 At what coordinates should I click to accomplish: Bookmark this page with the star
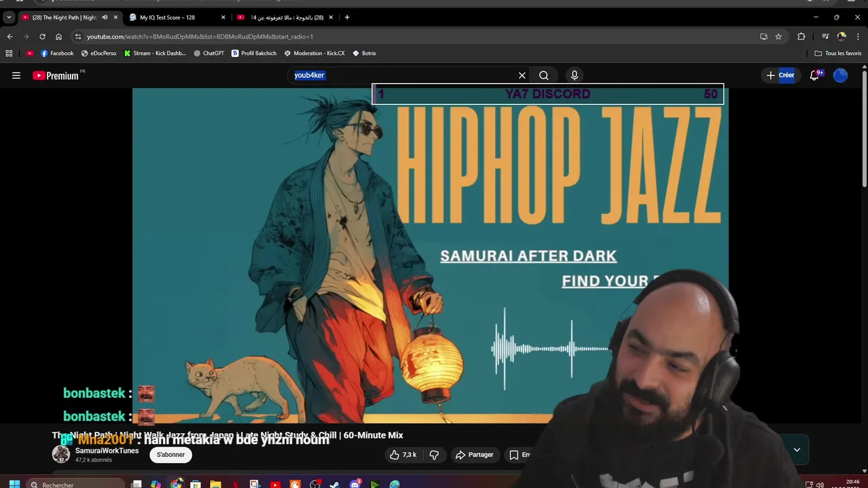pyautogui.click(x=778, y=37)
